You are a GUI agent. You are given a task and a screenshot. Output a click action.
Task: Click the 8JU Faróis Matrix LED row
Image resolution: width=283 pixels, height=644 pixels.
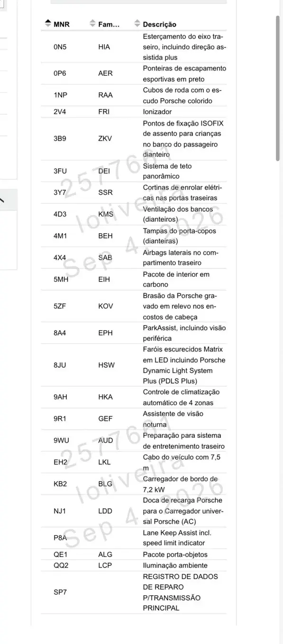pos(134,365)
